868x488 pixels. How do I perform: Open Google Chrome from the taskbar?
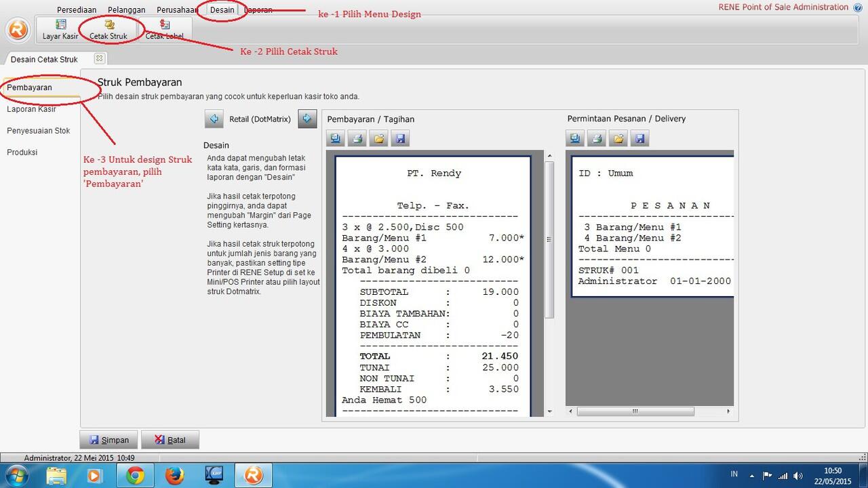(x=135, y=476)
